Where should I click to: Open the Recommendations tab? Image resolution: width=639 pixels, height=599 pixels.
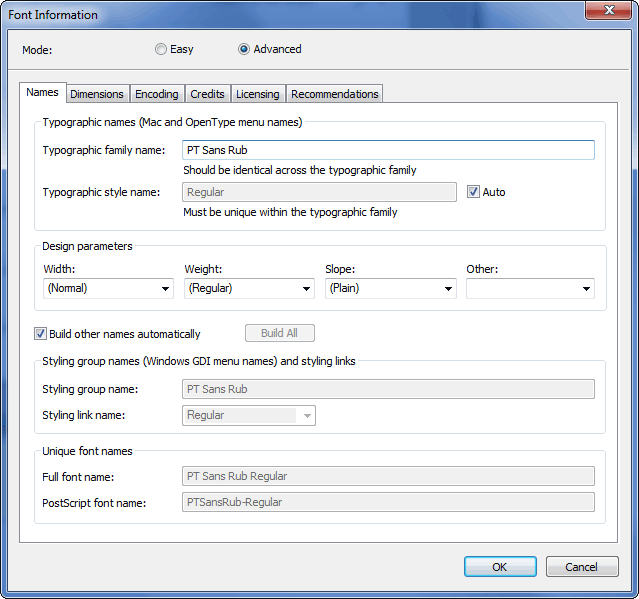[x=334, y=94]
